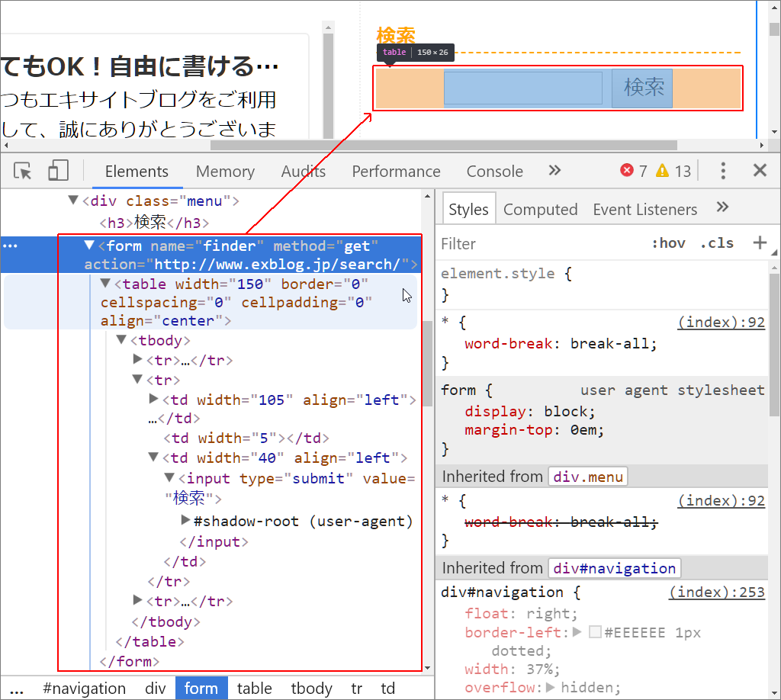This screenshot has height=700, width=781.
Task: Open the Elements tab
Action: click(137, 172)
